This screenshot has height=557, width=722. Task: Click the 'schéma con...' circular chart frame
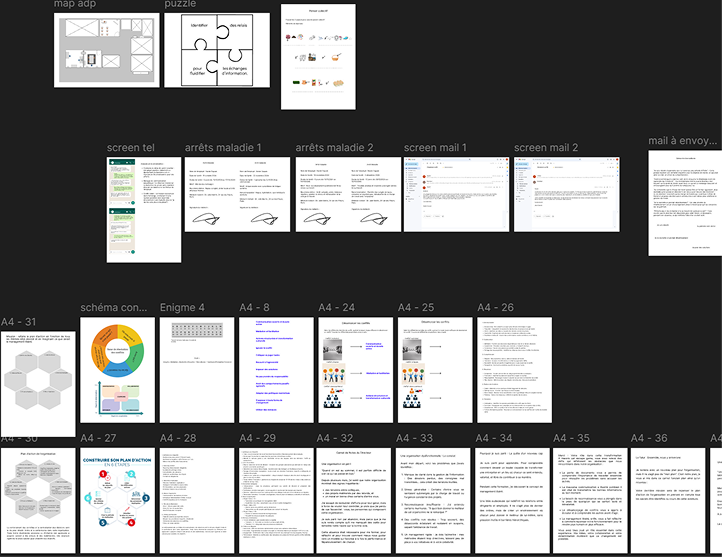118,374
